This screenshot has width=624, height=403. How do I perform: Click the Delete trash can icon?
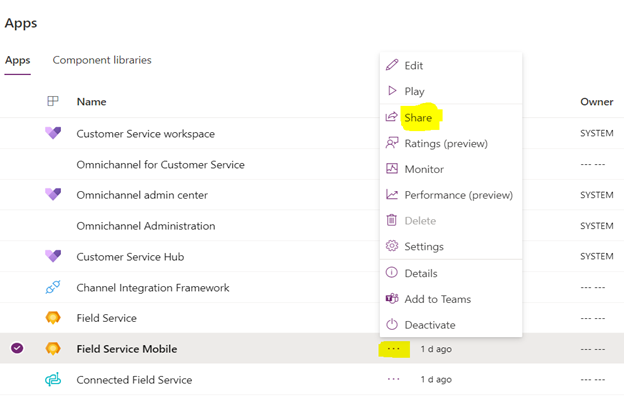tap(392, 220)
